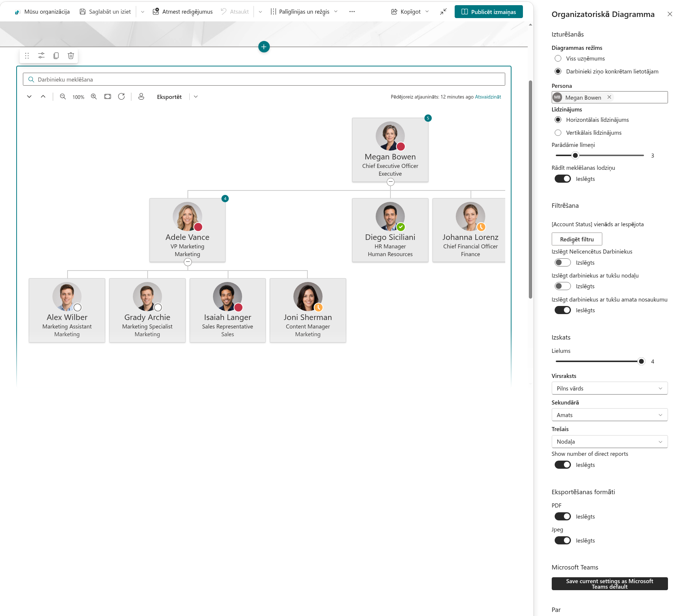This screenshot has width=682, height=616.
Task: Open Palīglīnijas un režģis menu
Action: (304, 12)
